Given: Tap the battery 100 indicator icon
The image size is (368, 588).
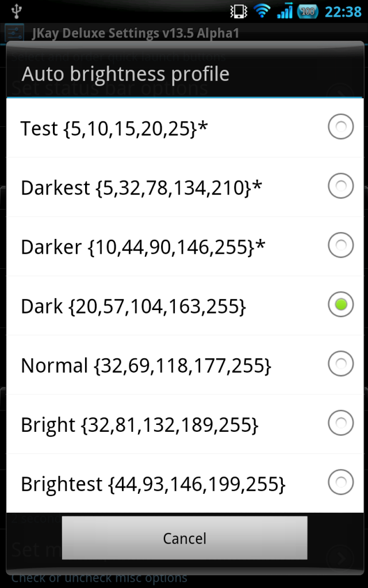Looking at the screenshot, I should click(x=308, y=11).
